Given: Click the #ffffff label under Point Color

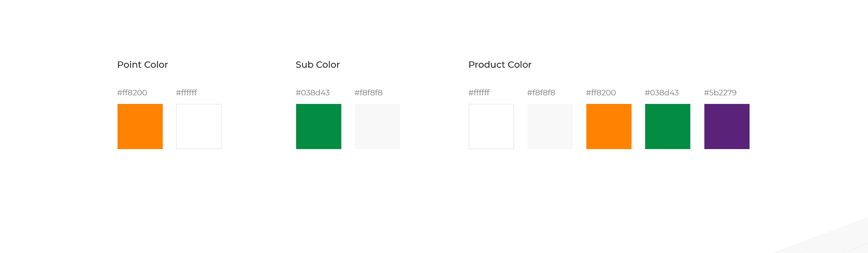Looking at the screenshot, I should click(x=186, y=93).
